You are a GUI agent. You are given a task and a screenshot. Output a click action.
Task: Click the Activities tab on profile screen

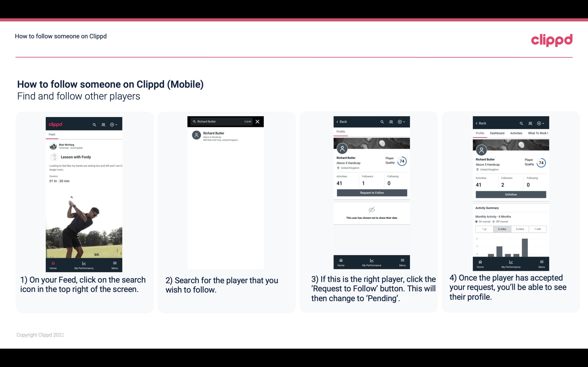tap(516, 133)
